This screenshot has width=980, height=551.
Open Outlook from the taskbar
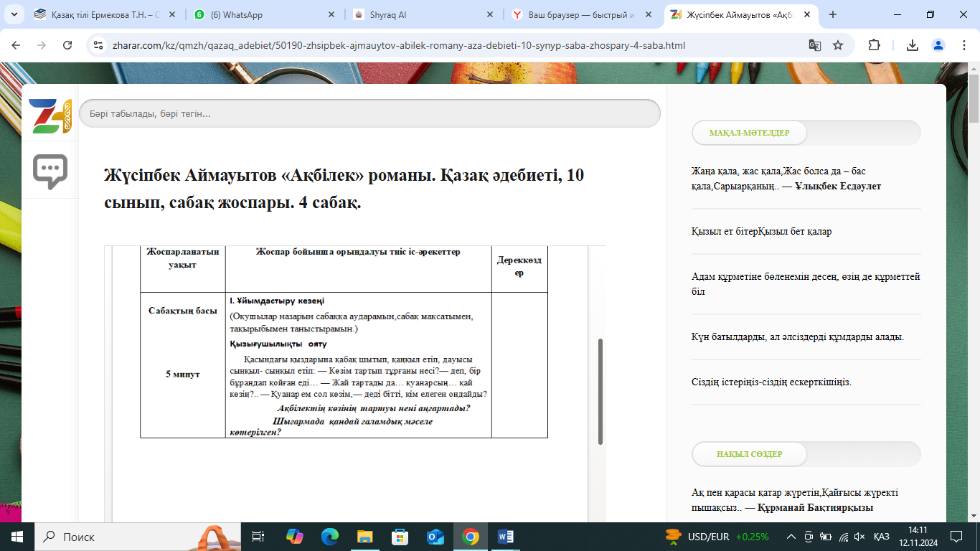(435, 537)
